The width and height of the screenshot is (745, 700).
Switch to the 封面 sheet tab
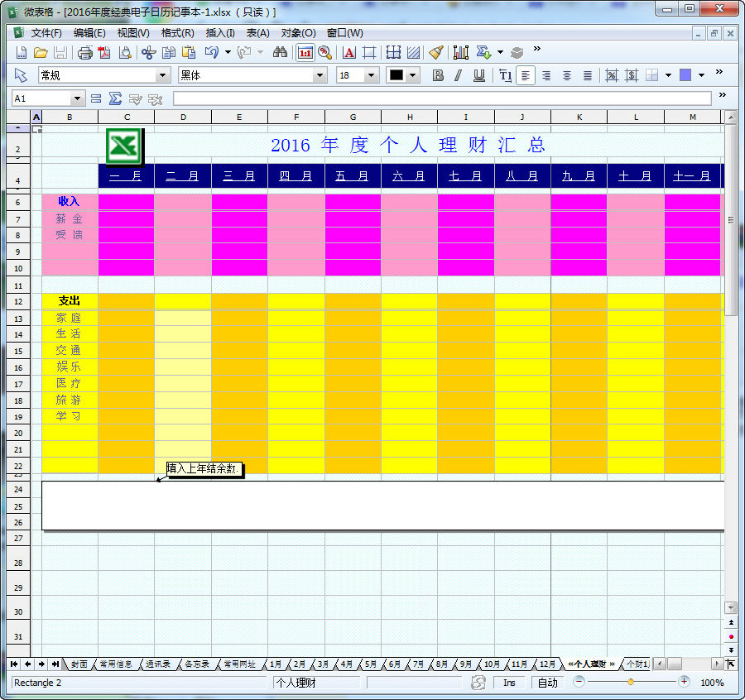pyautogui.click(x=79, y=664)
